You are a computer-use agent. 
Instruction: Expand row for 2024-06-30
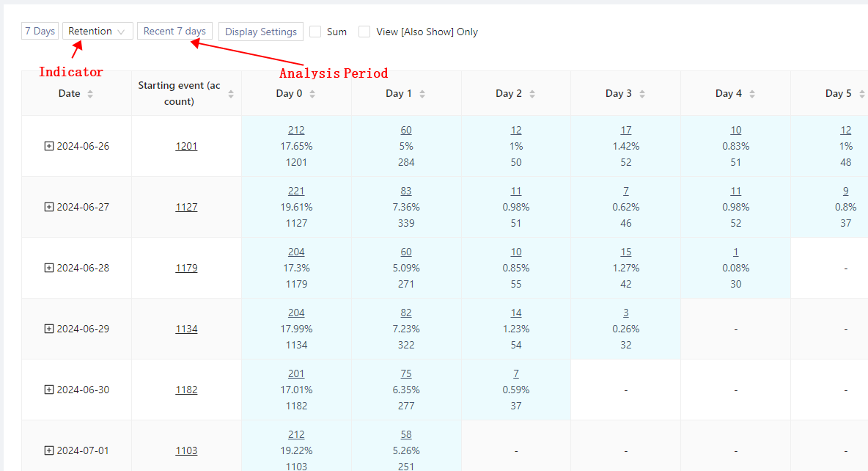point(49,390)
